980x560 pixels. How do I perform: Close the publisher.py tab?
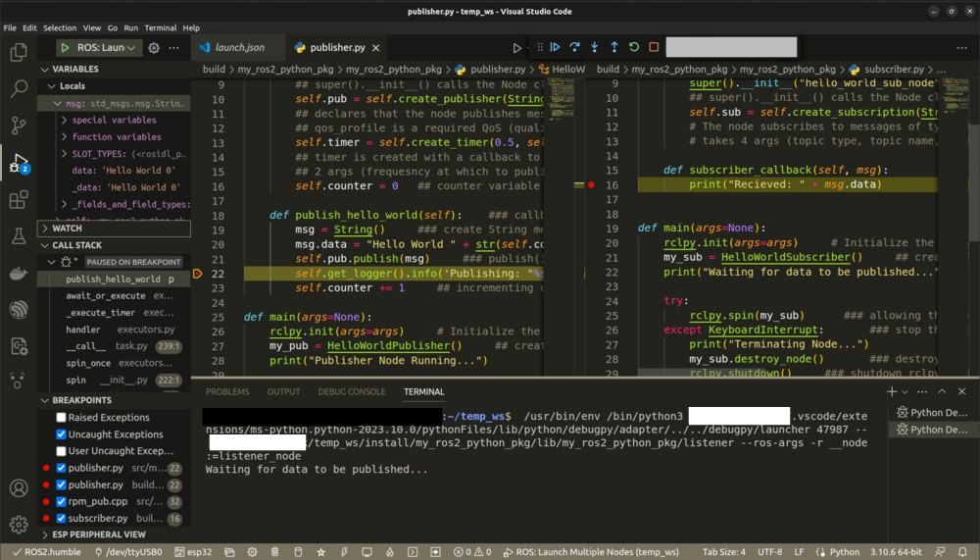coord(375,47)
